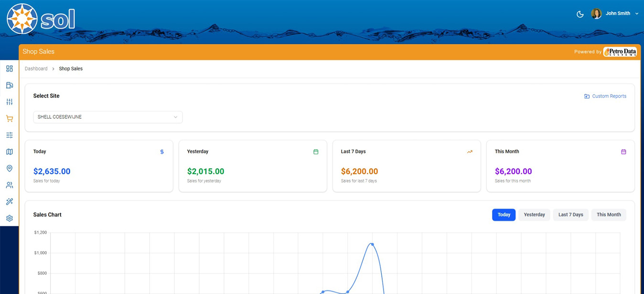Image resolution: width=644 pixels, height=294 pixels.
Task: Click the Shop Sales breadcrumb text
Action: 71,69
